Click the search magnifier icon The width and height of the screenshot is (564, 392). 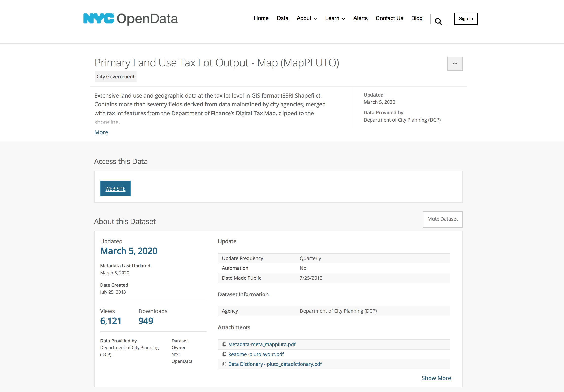[x=438, y=22]
